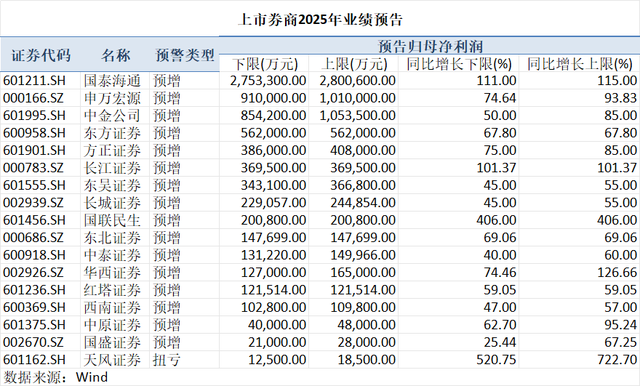Viewport: 640px width, 386px height.
Task: Select the 同比增长上限(%) column header
Action: (580, 64)
